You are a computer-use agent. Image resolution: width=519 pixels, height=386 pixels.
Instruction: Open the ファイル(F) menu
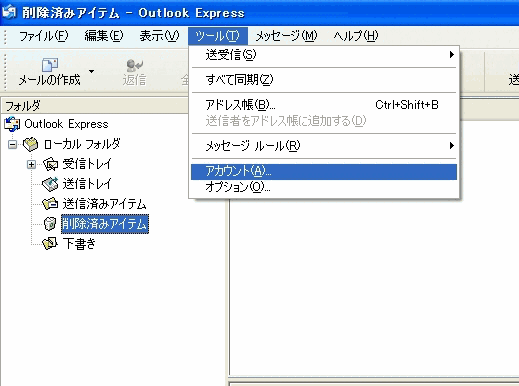point(43,36)
